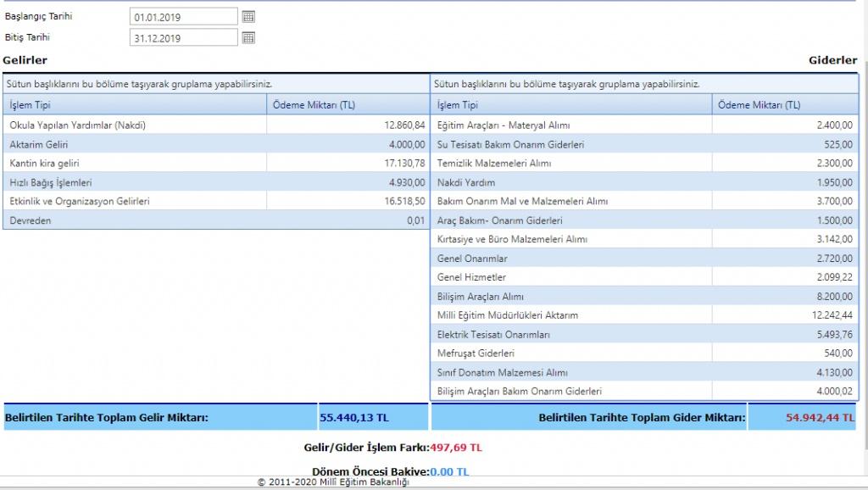Click the Giderler grouping panel area
The width and height of the screenshot is (868, 490).
pyautogui.click(x=644, y=84)
